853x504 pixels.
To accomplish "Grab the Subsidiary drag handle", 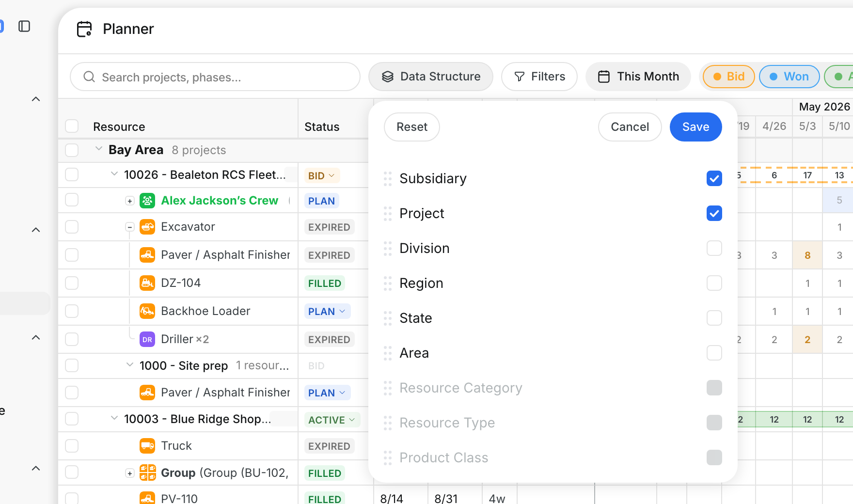I will pyautogui.click(x=388, y=179).
